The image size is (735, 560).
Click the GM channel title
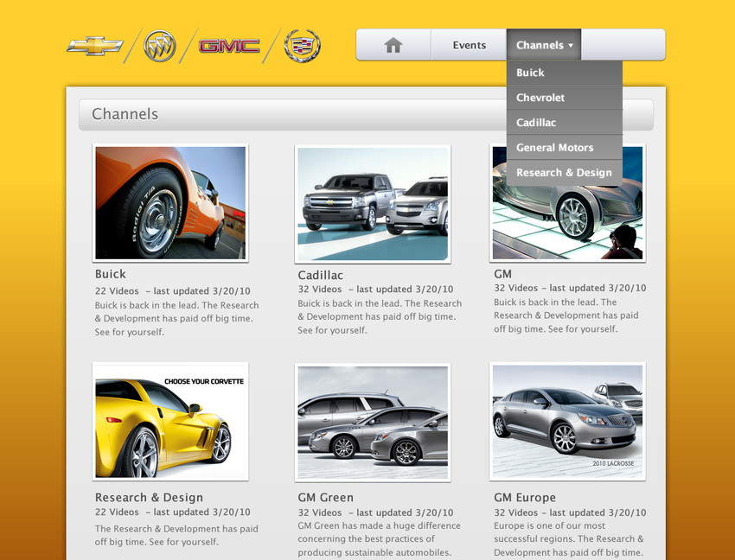coord(502,274)
